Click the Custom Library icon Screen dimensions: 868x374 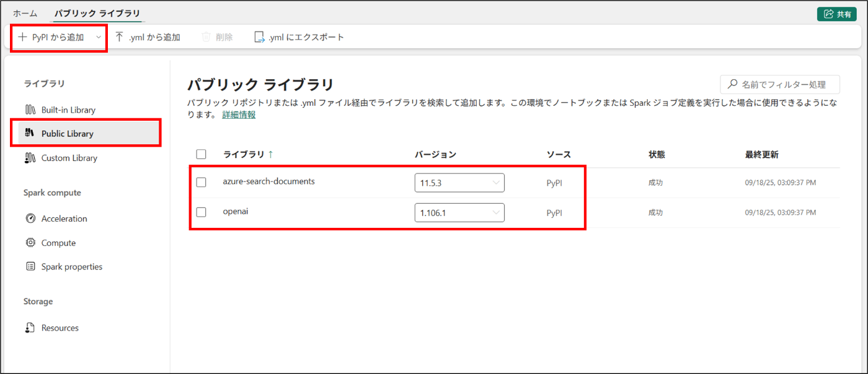click(30, 158)
